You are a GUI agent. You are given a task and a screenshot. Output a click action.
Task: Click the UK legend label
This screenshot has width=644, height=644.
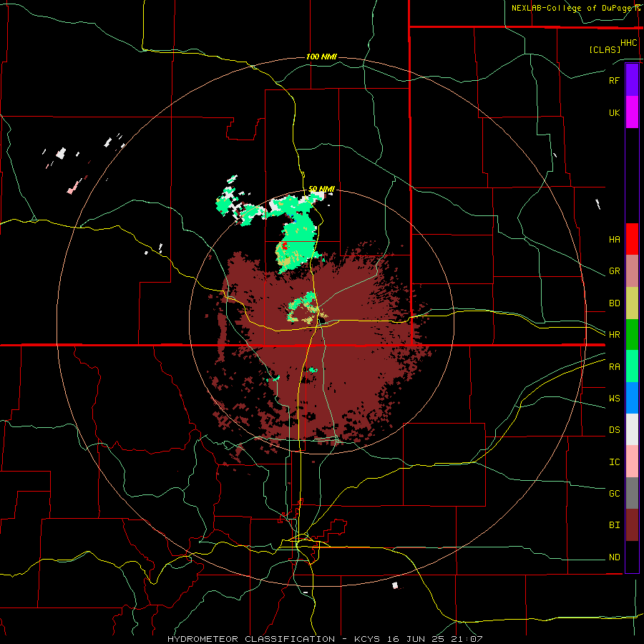[614, 113]
